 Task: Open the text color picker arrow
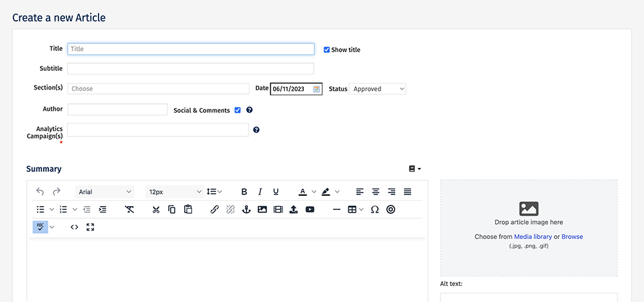pos(314,192)
